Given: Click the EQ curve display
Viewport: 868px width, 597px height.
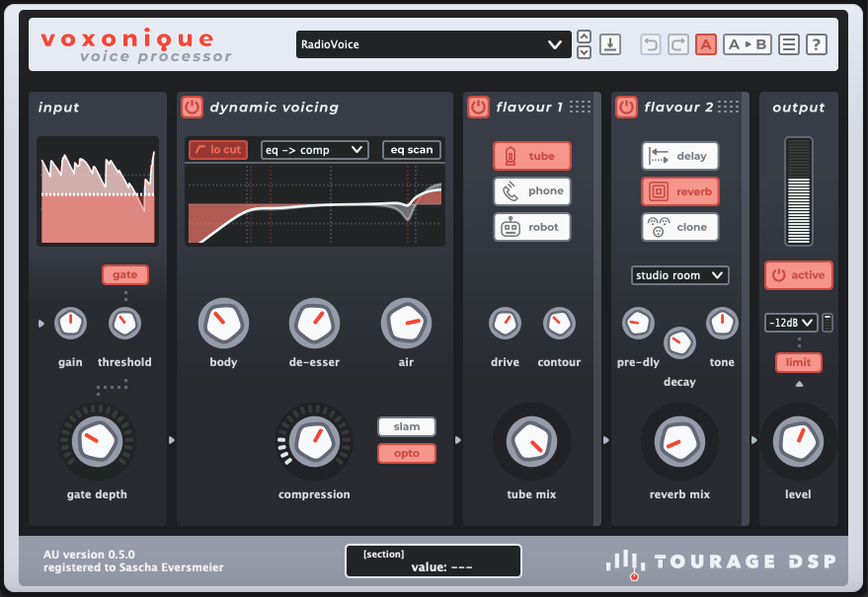Looking at the screenshot, I should coord(315,204).
